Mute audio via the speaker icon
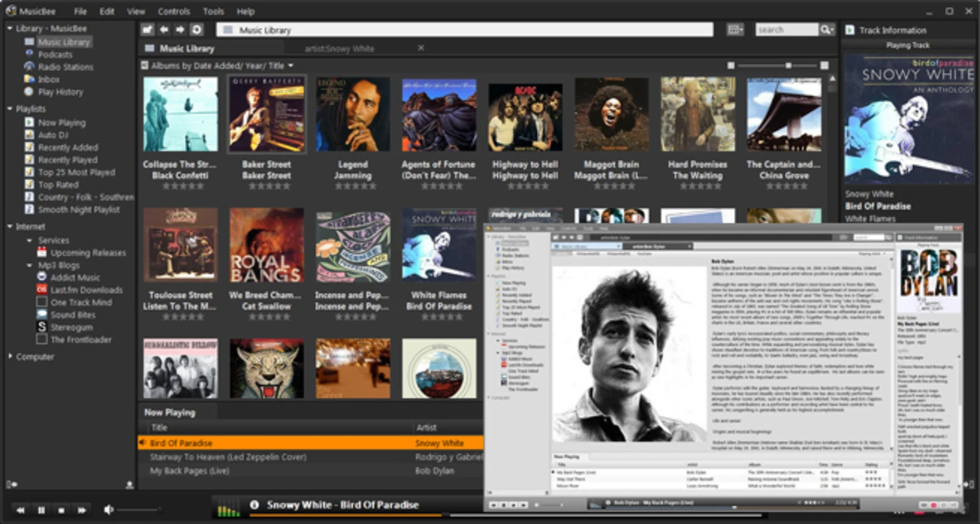Screen dimensions: 980x524 click(108, 508)
